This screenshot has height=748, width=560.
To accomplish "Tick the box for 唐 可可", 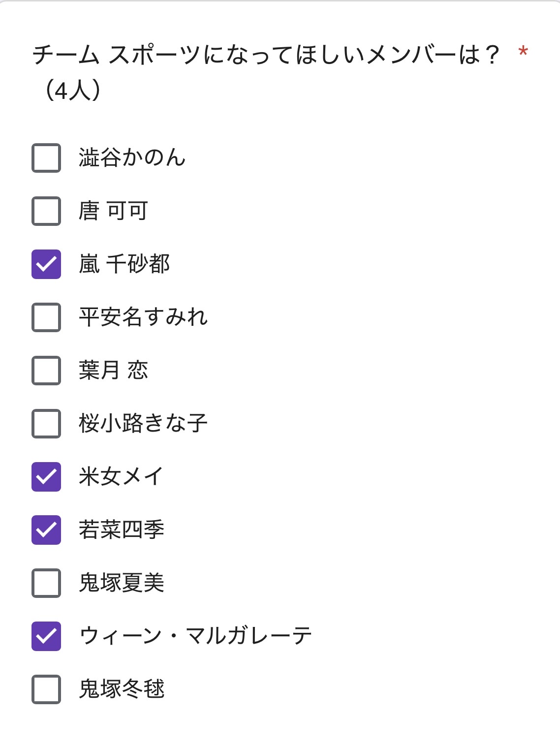I will click(x=46, y=211).
